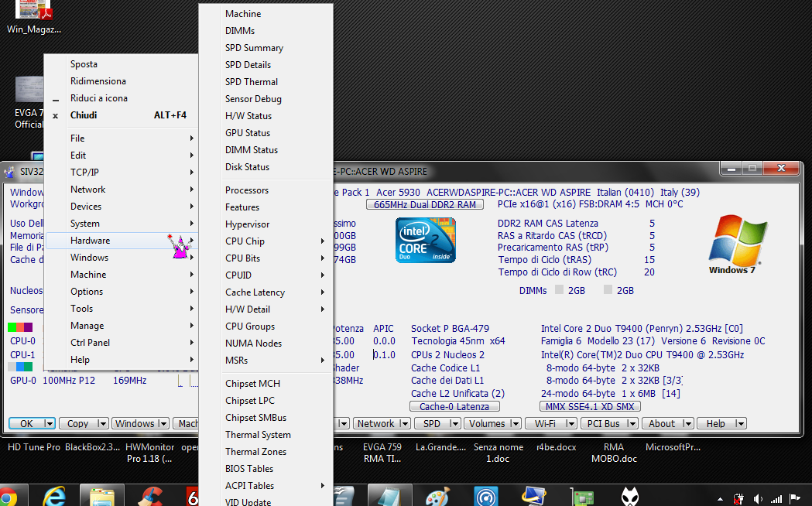
Task: Click the Volumes button
Action: click(487, 424)
